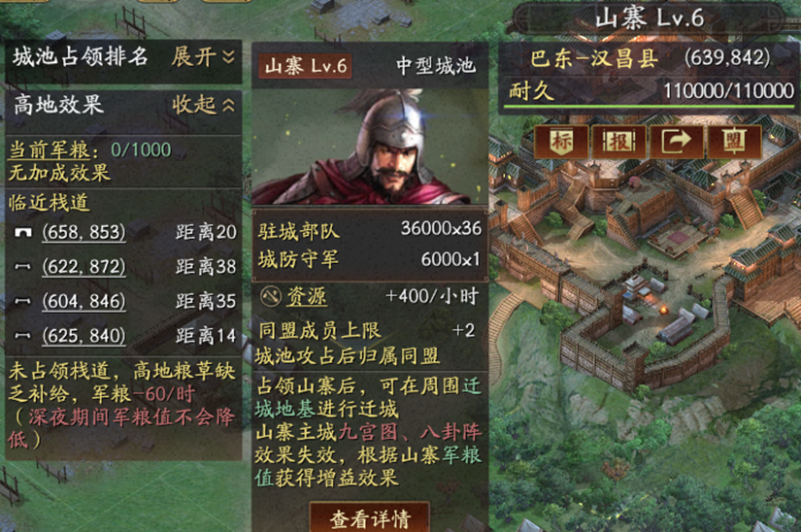The height and width of the screenshot is (532, 801).
Task: Open the 当前军粮 link
Action: 50,150
